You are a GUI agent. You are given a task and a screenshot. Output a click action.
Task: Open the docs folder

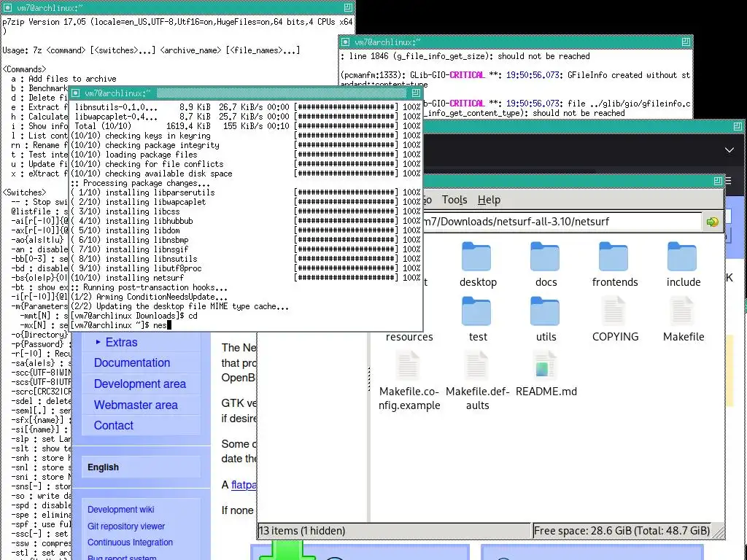point(546,257)
